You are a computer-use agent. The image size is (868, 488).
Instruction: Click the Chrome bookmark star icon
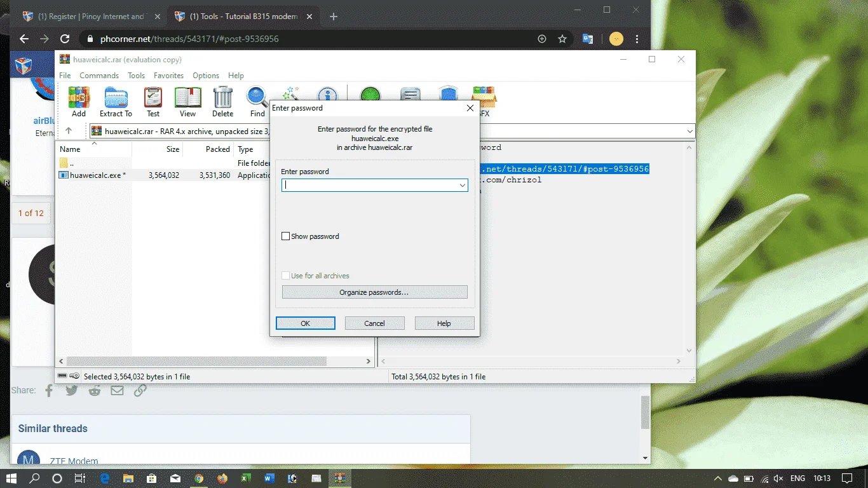click(x=562, y=39)
